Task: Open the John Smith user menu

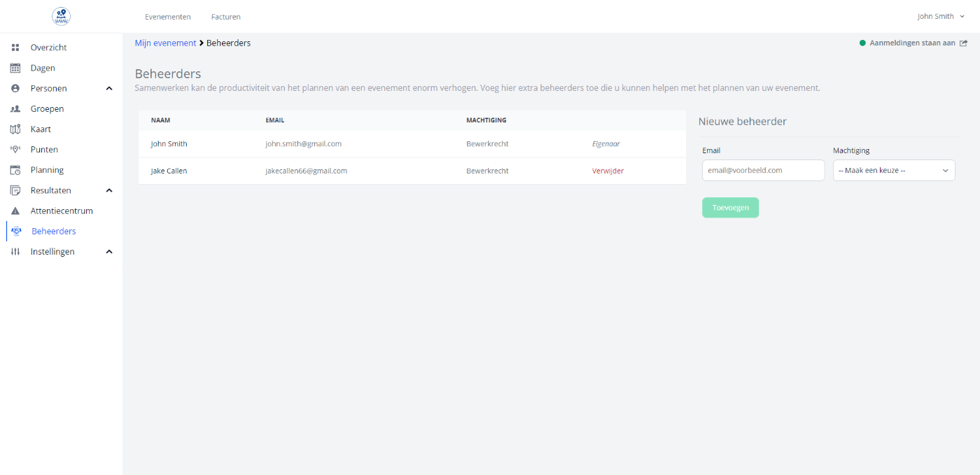Action: tap(941, 16)
